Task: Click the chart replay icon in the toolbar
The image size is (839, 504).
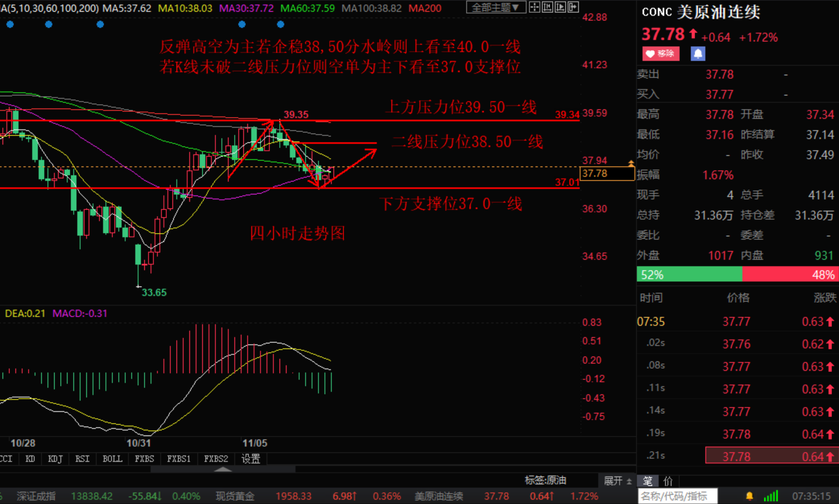Action: (x=560, y=7)
